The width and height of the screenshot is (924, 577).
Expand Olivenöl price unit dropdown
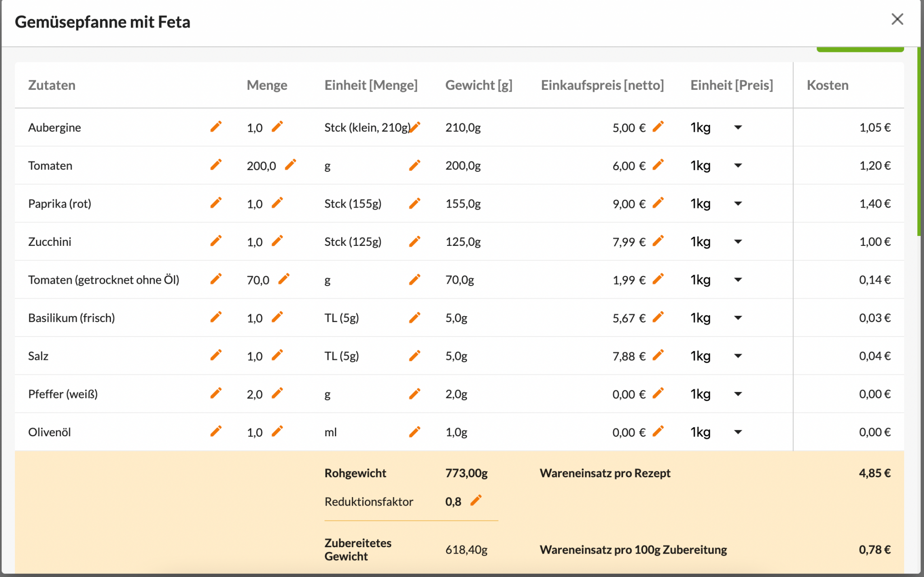[x=716, y=432]
